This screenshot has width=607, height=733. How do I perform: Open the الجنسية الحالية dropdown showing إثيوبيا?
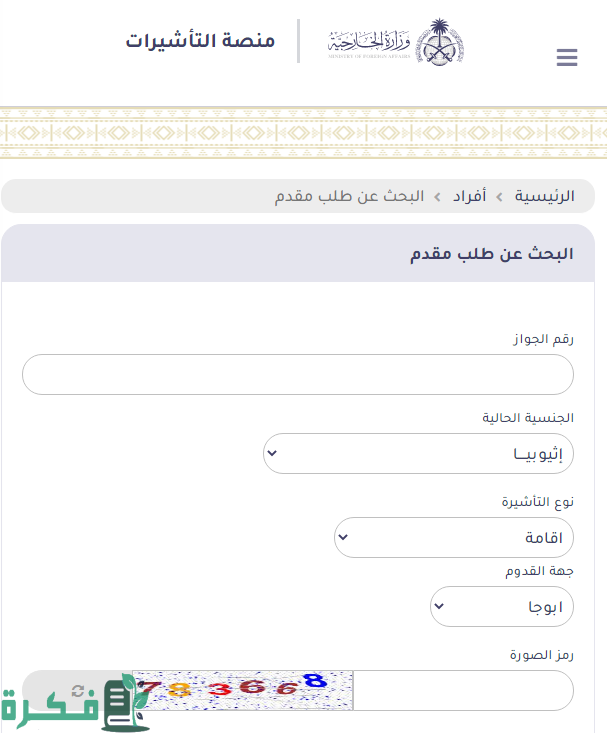418,454
